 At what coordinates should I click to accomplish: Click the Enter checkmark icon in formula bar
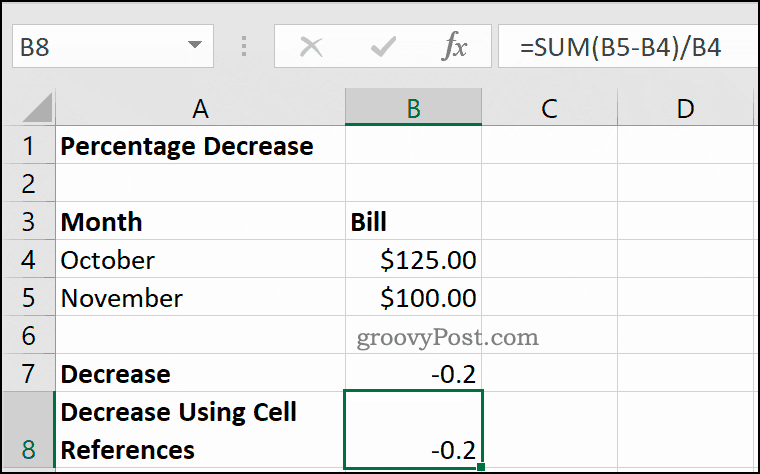coord(383,47)
